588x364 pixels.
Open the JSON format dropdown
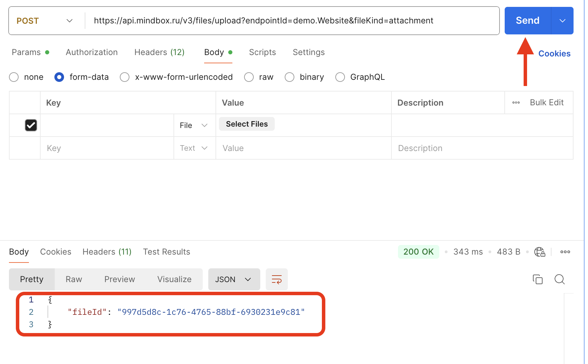click(x=234, y=279)
